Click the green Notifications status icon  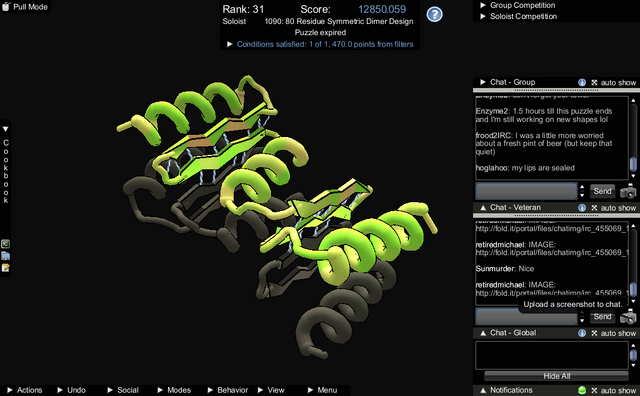[582, 390]
